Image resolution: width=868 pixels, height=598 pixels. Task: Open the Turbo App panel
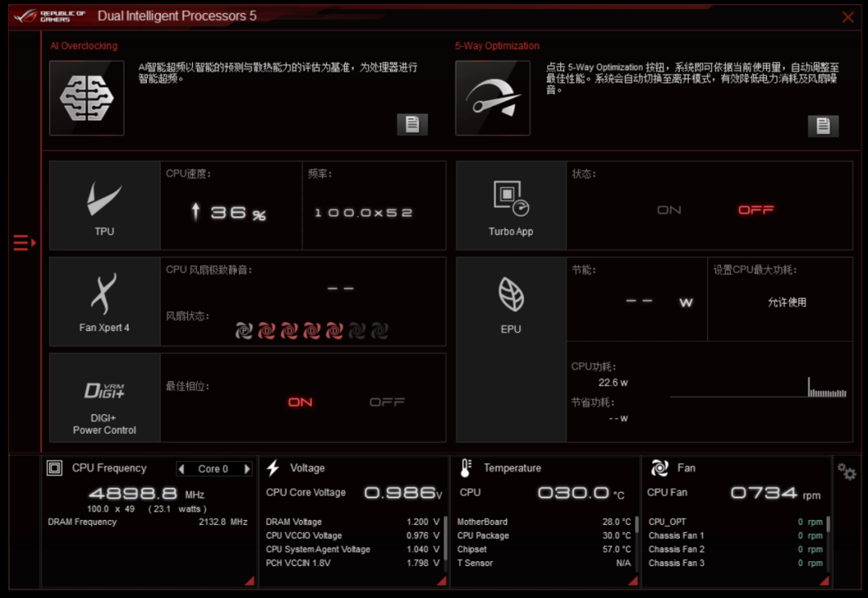point(511,206)
